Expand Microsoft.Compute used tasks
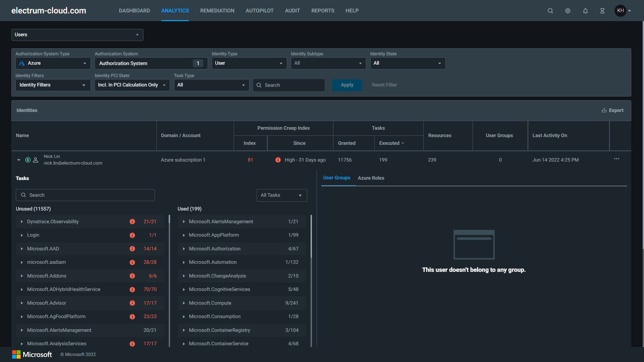The width and height of the screenshot is (644, 362). coord(184,303)
